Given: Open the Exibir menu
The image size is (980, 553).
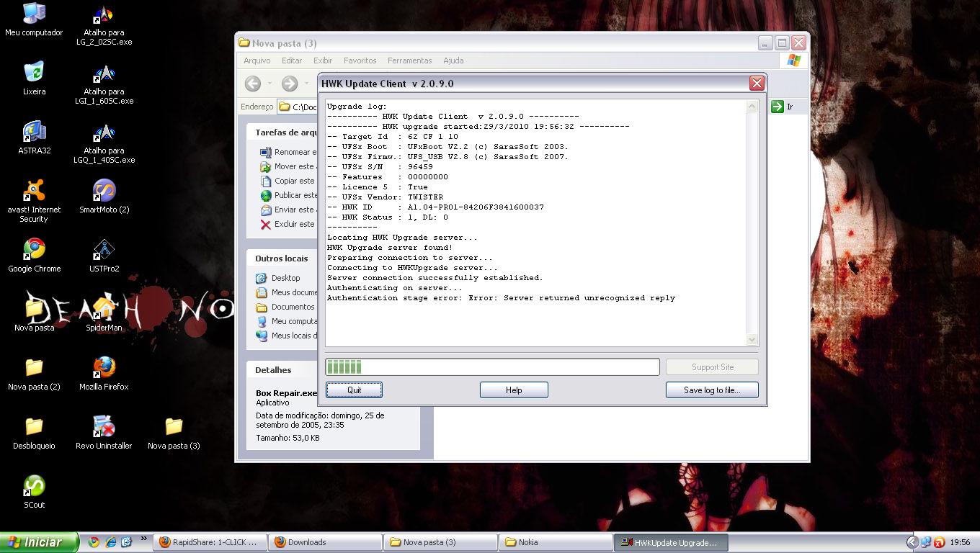Looking at the screenshot, I should tap(323, 60).
